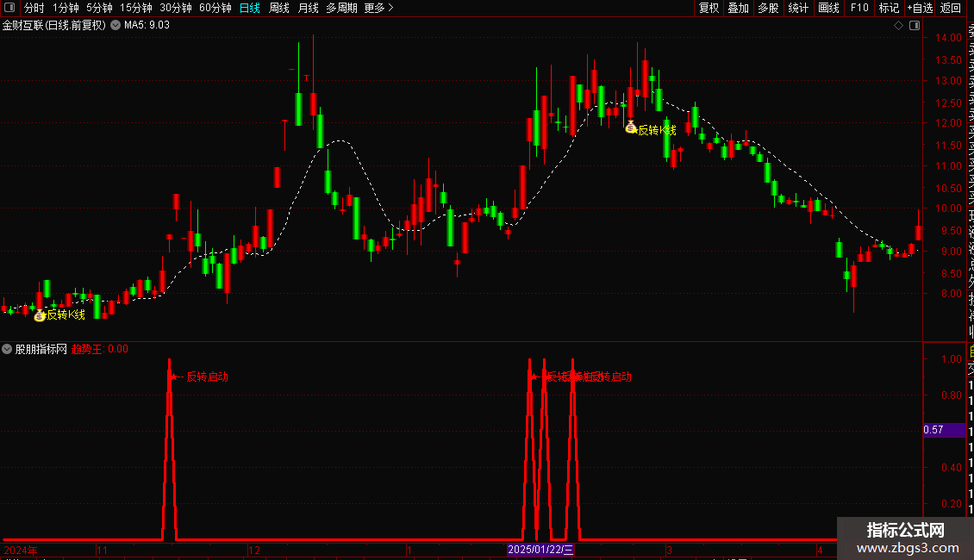The height and width of the screenshot is (560, 974).
Task: Click the diamond marker icon above chart
Action: [x=898, y=26]
